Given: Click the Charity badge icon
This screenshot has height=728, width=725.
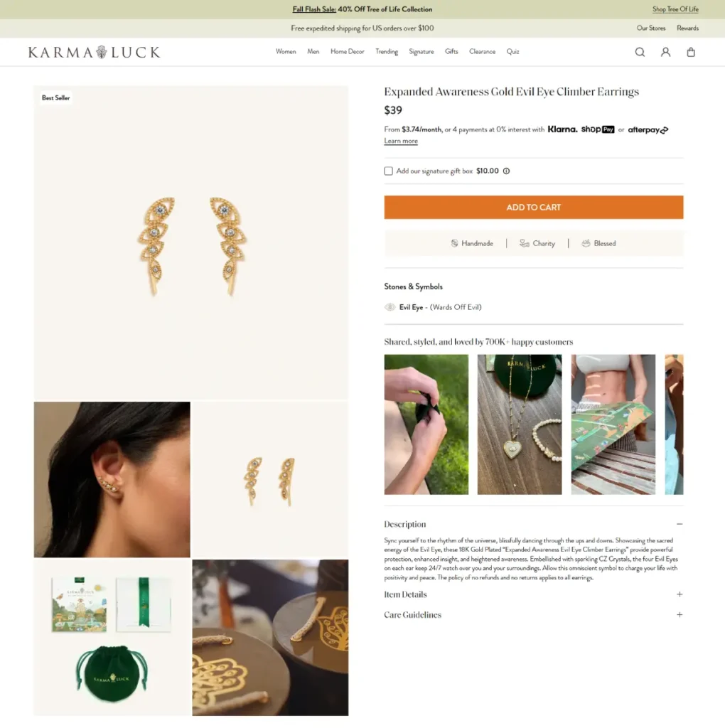Looking at the screenshot, I should (524, 243).
